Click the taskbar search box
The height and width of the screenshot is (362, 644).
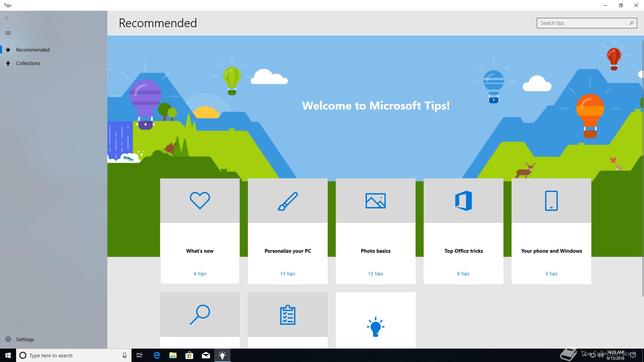[x=74, y=355]
